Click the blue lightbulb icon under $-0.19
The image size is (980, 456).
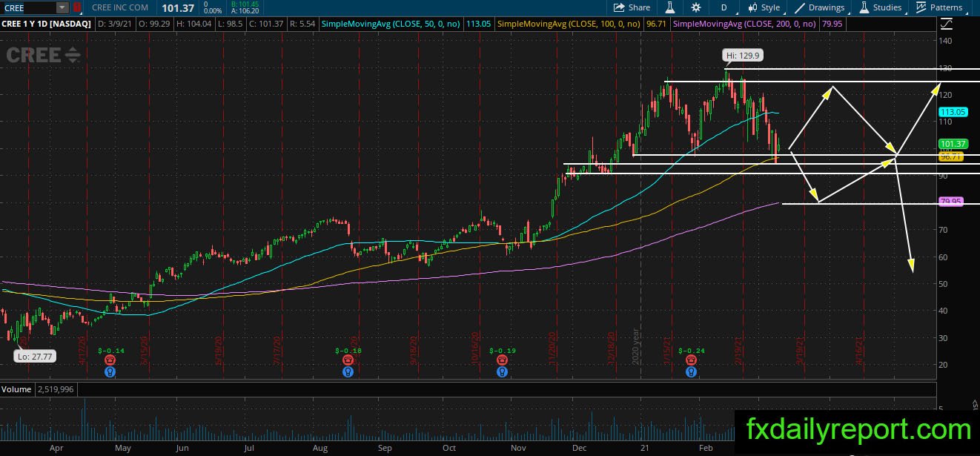pyautogui.click(x=502, y=371)
